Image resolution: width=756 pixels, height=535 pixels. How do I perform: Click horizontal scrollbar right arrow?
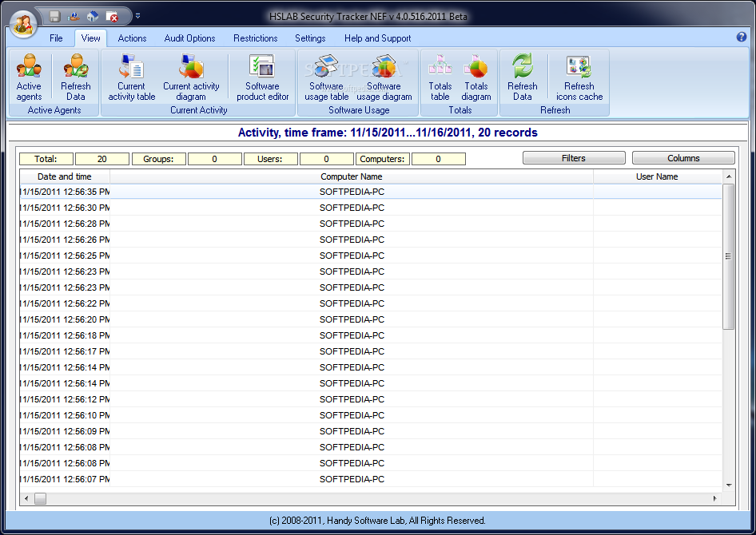(715, 498)
